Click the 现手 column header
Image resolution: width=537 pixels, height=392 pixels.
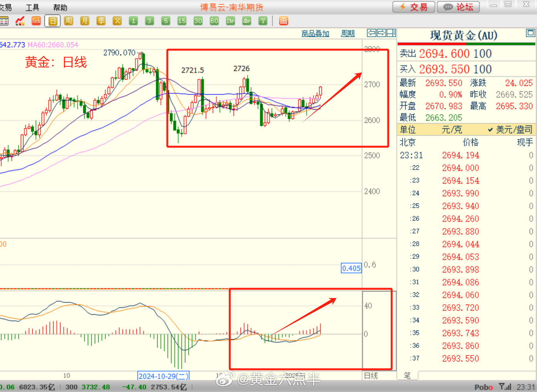click(x=525, y=142)
